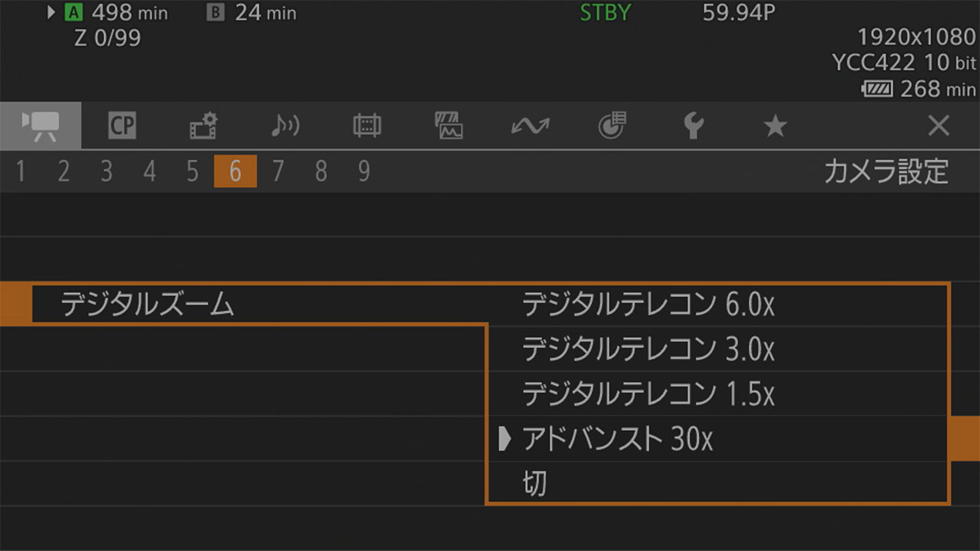
Task: Choose デジタルテレコン 1.5x option
Action: tap(648, 394)
